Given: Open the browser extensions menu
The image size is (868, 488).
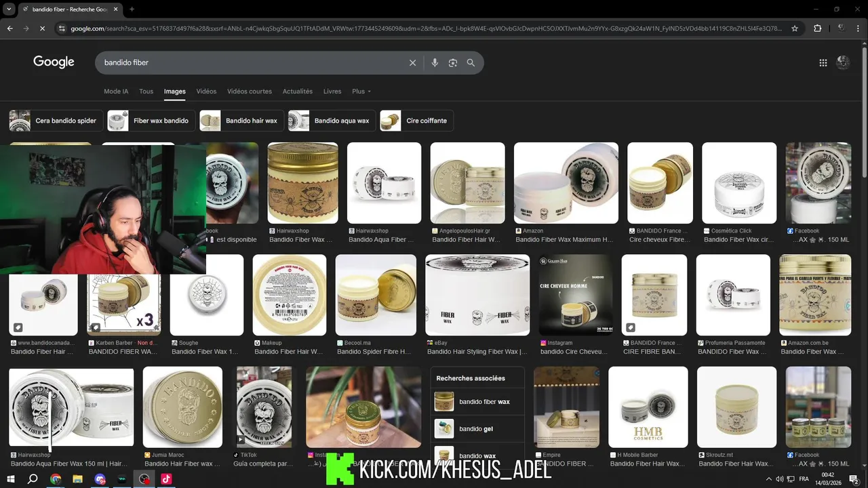Looking at the screenshot, I should 817,28.
